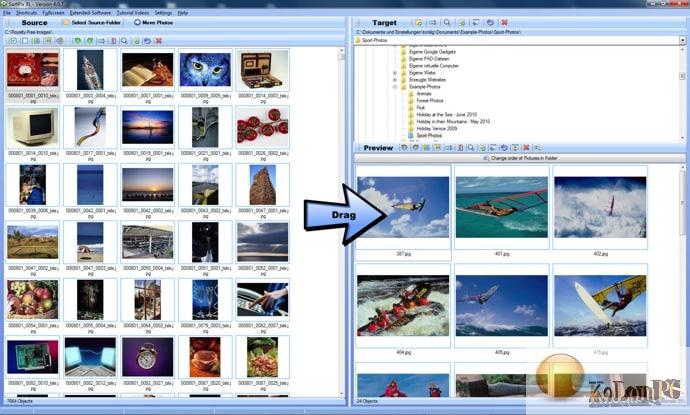Click the green rotate-left icon in Source toolbar
Image resolution: width=690 pixels, height=415 pixels.
(x=78, y=40)
